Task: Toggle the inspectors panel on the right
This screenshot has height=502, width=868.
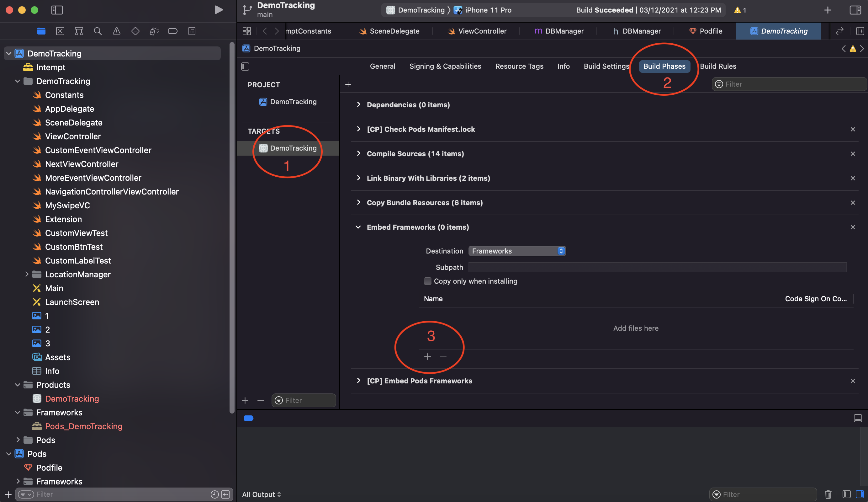Action: pyautogui.click(x=855, y=10)
